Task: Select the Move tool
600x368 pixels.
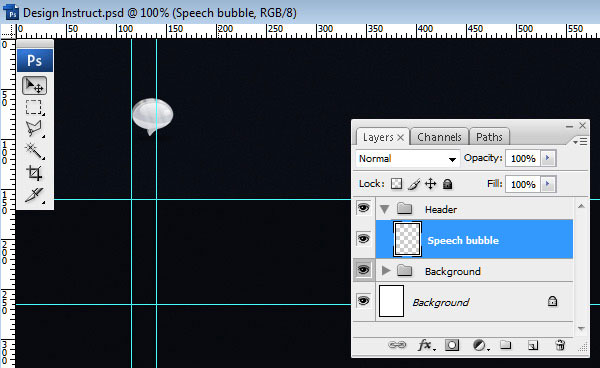Action: 34,86
